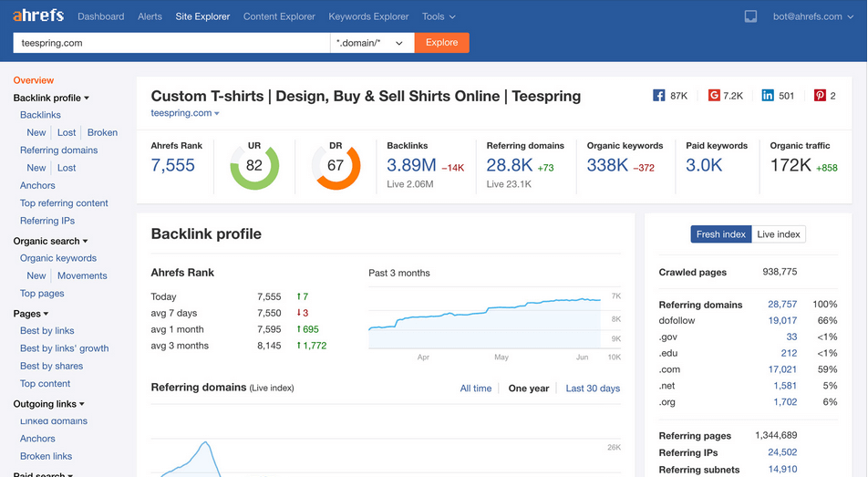
Task: Open Referring domains sidebar link
Action: tap(58, 150)
